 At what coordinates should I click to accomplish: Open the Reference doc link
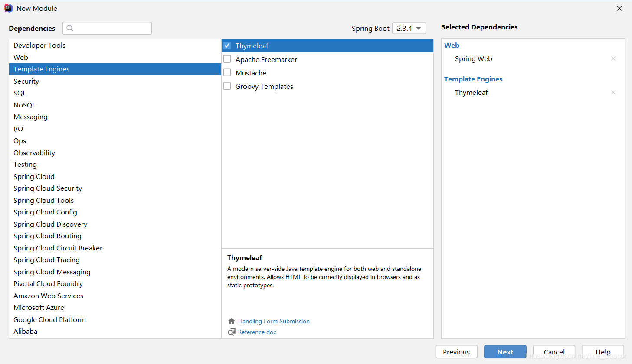[257, 332]
